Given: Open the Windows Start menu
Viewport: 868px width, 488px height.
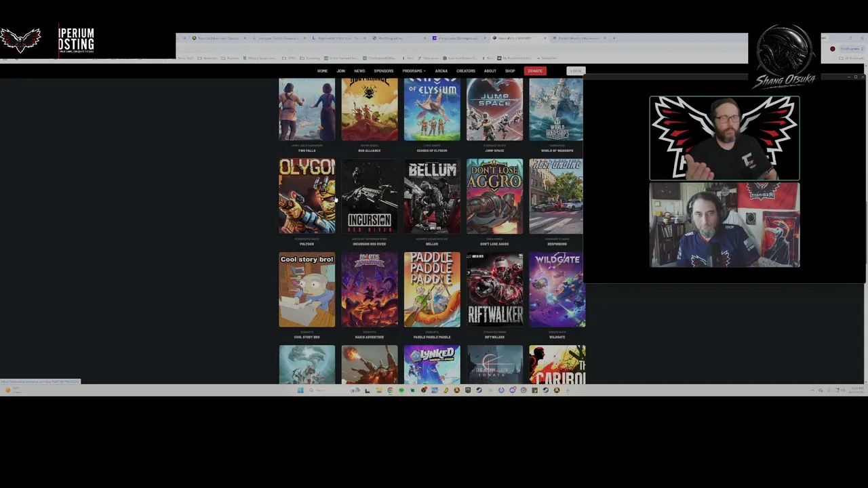Looking at the screenshot, I should point(300,390).
